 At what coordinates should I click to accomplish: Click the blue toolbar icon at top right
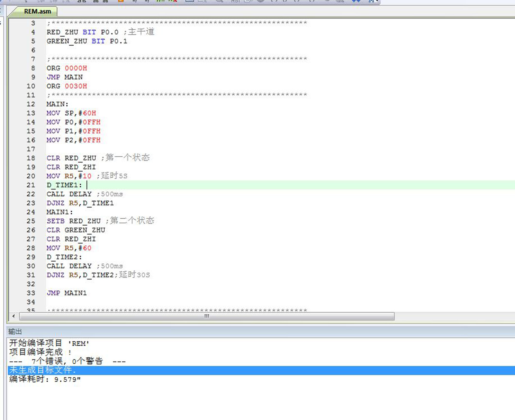pyautogui.click(x=356, y=1)
